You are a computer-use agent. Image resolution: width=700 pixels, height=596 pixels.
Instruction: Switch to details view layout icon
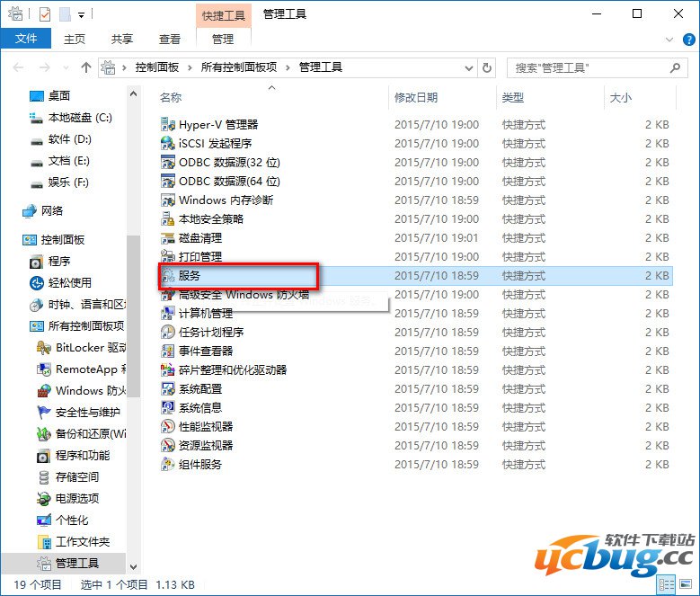[x=666, y=585]
